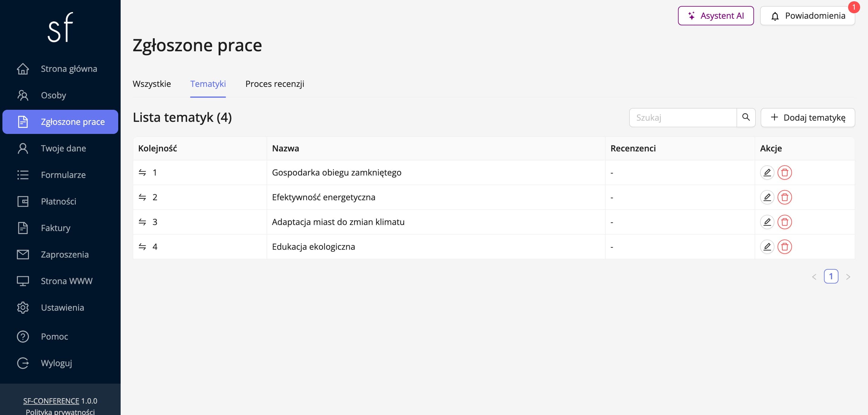Open Płatności menu item

(x=60, y=201)
